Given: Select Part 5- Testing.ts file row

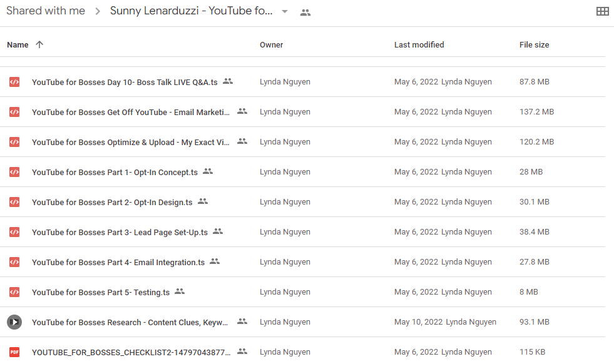Looking at the screenshot, I should (x=302, y=292).
